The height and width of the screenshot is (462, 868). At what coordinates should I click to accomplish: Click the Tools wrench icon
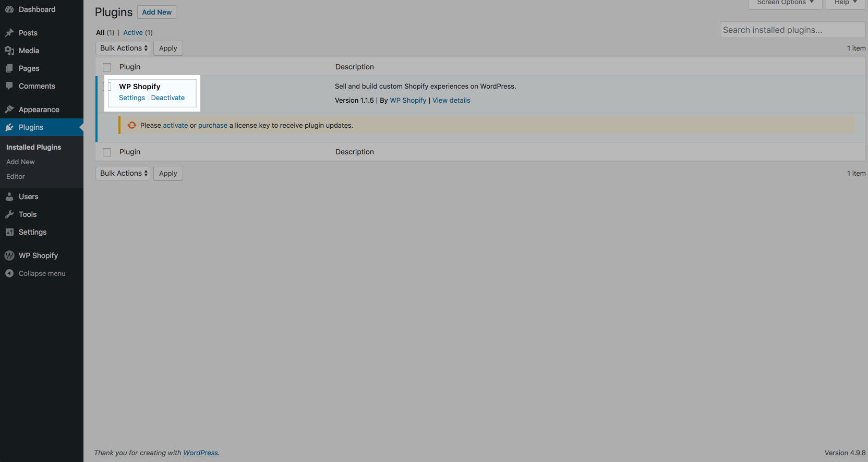point(9,214)
